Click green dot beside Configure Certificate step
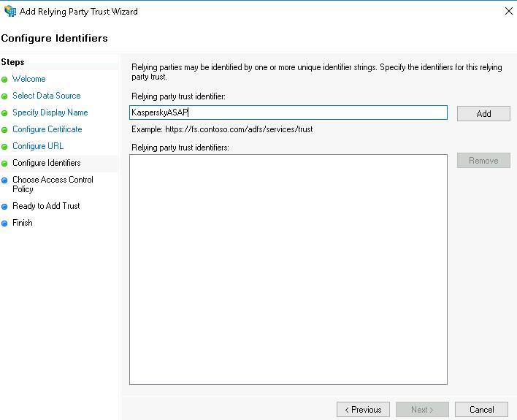Screen dimensions: 517x420 [4, 130]
